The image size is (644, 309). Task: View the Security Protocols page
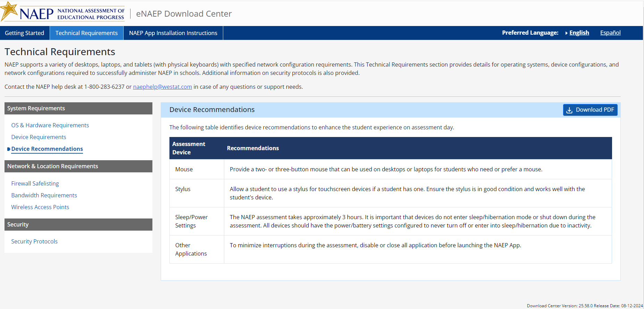click(34, 241)
